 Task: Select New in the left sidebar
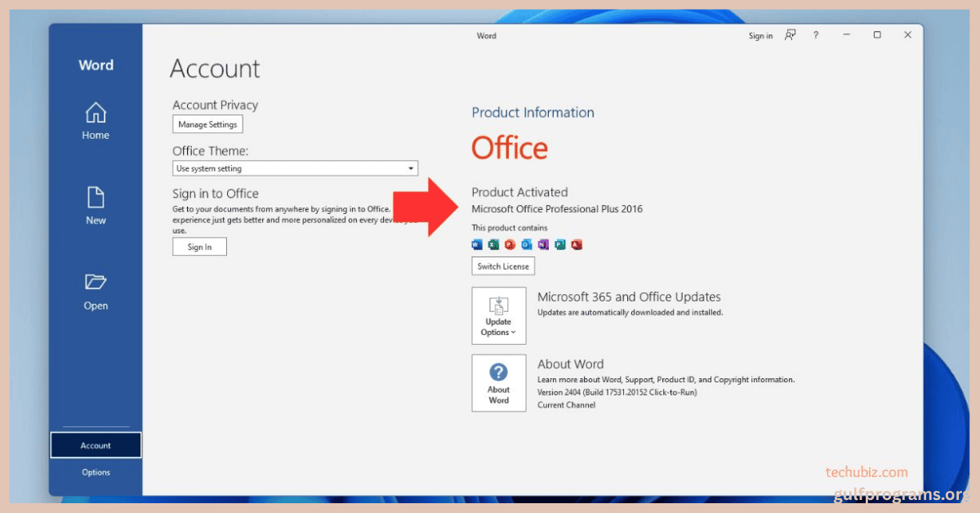pyautogui.click(x=96, y=206)
